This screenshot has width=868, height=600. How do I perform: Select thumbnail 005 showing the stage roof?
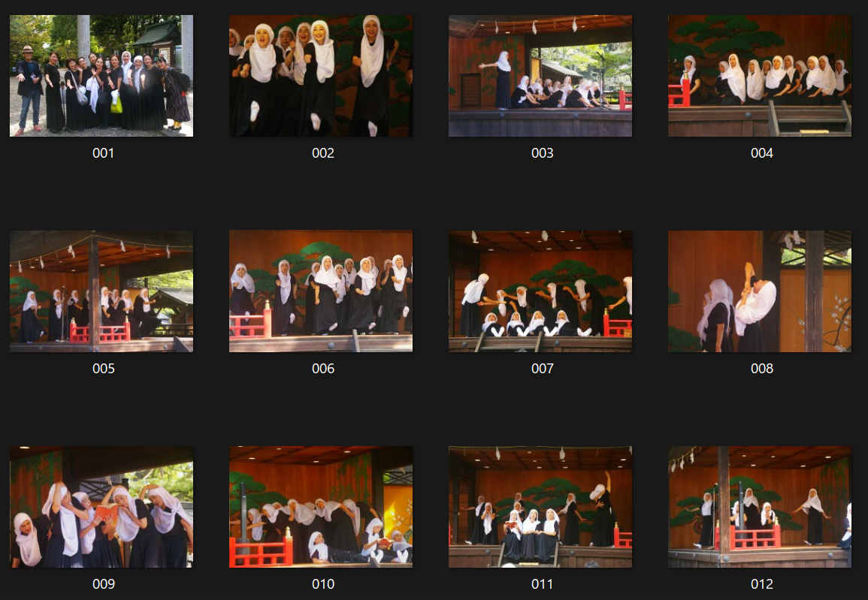click(101, 291)
